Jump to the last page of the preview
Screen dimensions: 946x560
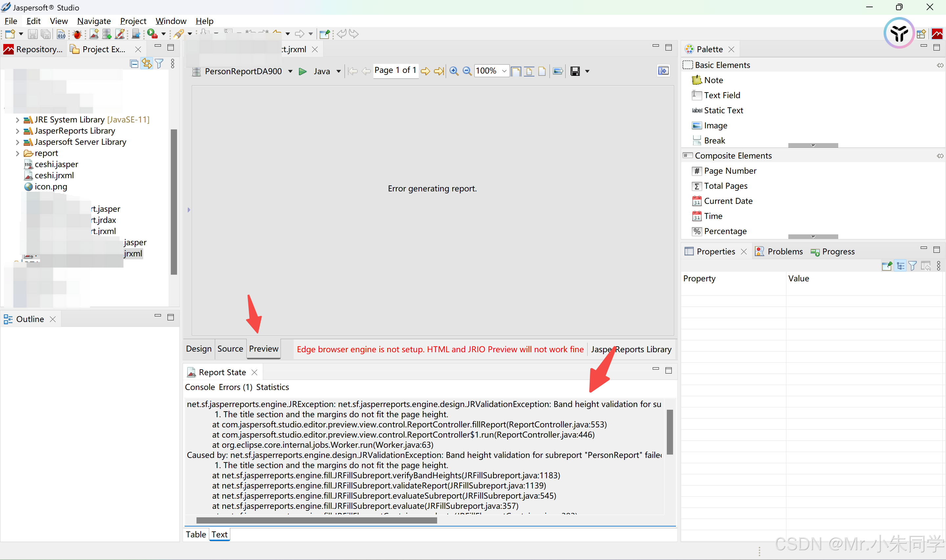438,71
